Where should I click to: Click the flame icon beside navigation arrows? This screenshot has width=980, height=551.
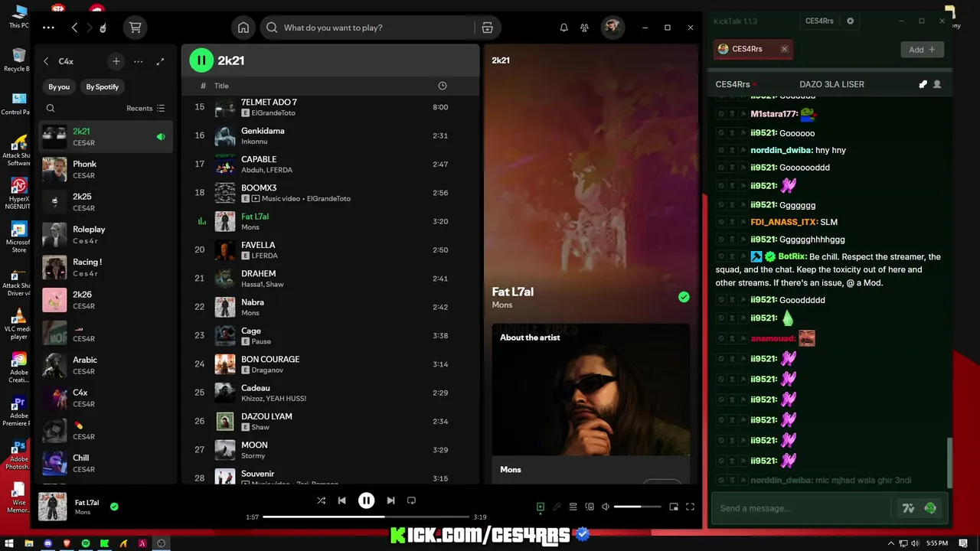pyautogui.click(x=103, y=28)
